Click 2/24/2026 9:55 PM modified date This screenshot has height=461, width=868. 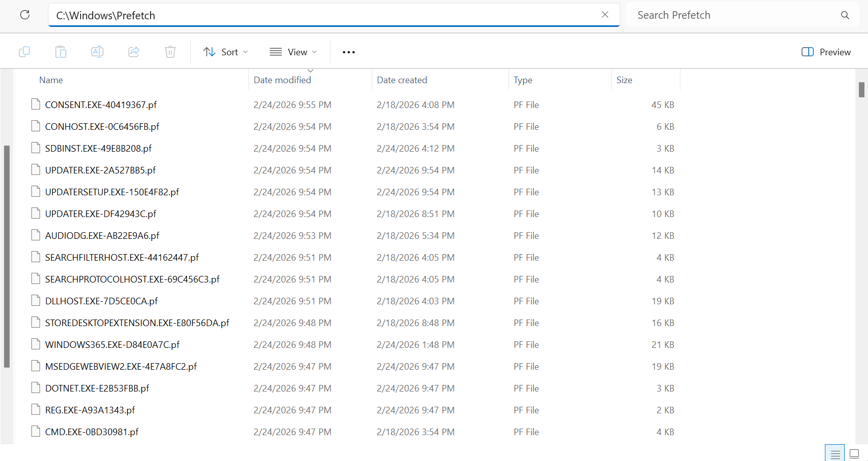pyautogui.click(x=293, y=105)
